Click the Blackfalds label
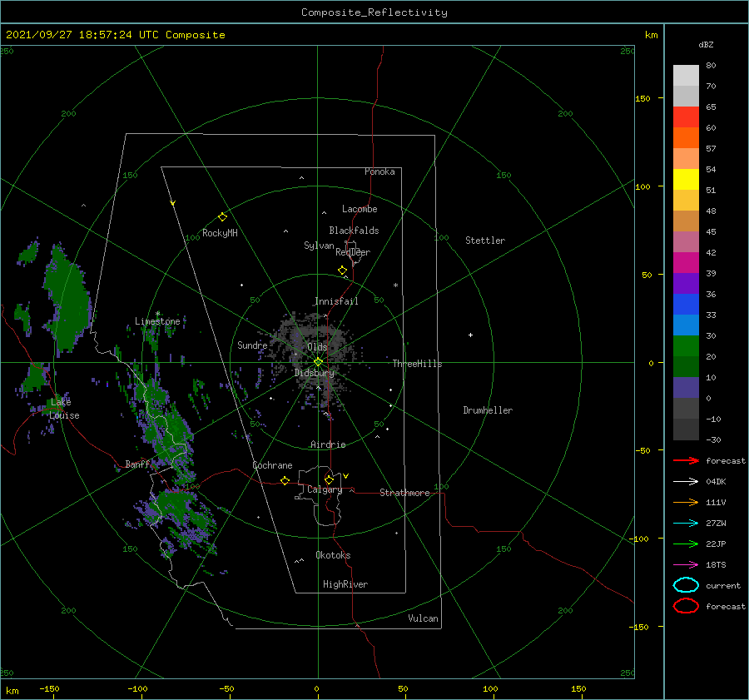Screen dimensions: 749x700 (354, 231)
